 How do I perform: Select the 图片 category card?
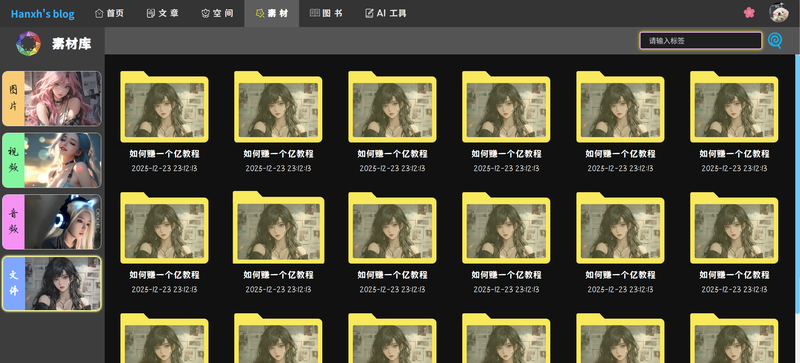click(52, 99)
